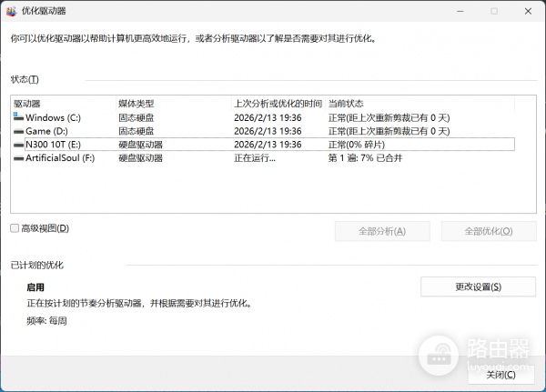This screenshot has width=546, height=392.
Task: Click the 频率: 每周 text
Action: 46,321
